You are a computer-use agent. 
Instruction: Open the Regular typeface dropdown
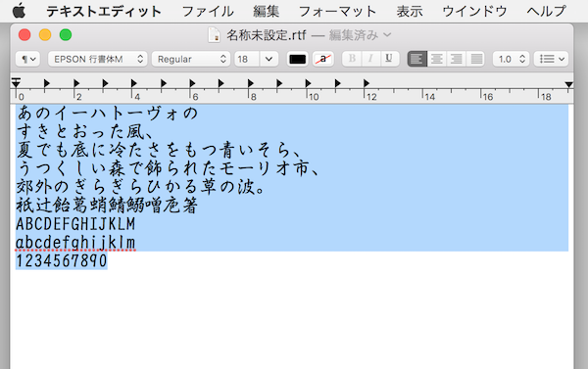click(x=191, y=59)
